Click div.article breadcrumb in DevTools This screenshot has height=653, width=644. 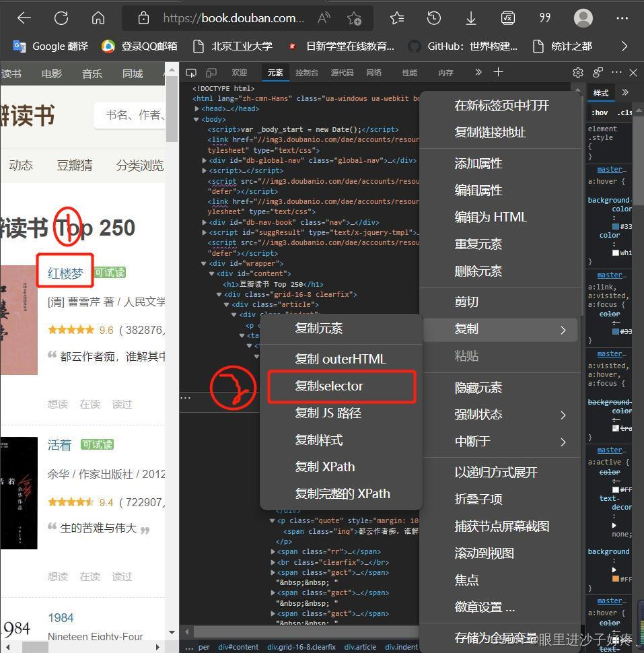(x=360, y=647)
